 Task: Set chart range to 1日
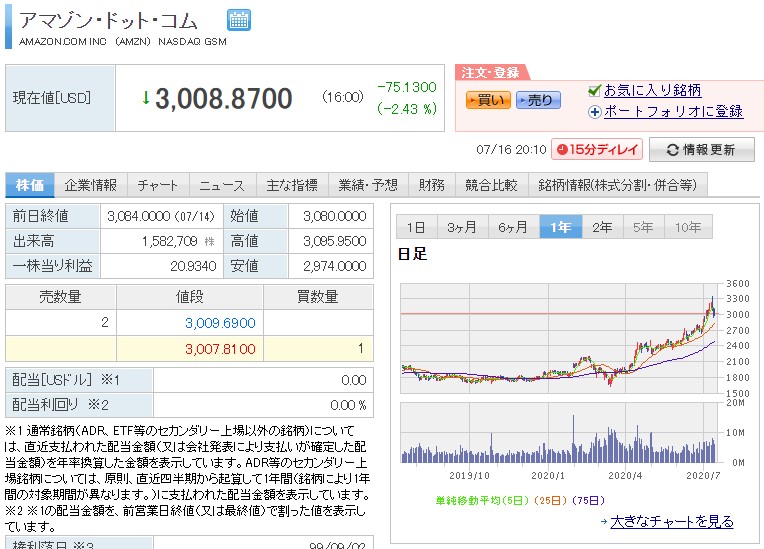[416, 227]
